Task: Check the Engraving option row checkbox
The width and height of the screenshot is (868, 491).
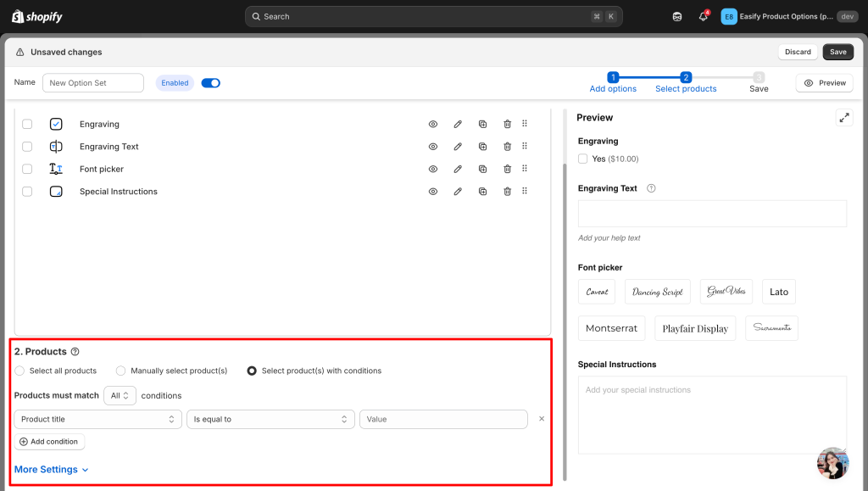Action: point(27,124)
